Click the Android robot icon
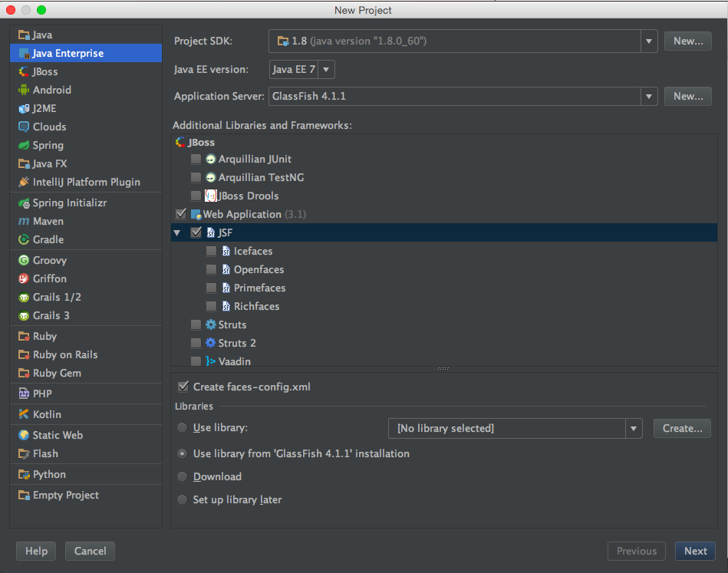Screen dimensions: 728x573 [24, 90]
